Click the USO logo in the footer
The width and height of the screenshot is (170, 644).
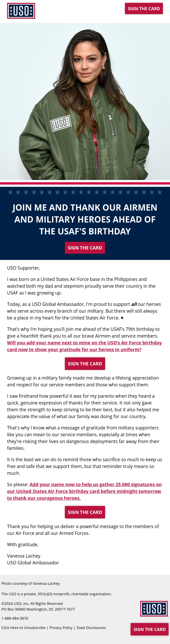pyautogui.click(x=154, y=609)
